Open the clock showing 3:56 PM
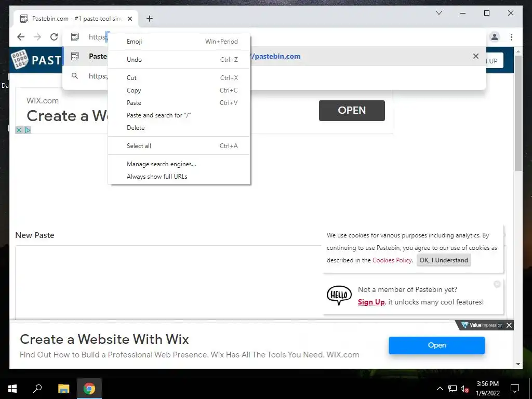This screenshot has width=532, height=399. [x=487, y=389]
